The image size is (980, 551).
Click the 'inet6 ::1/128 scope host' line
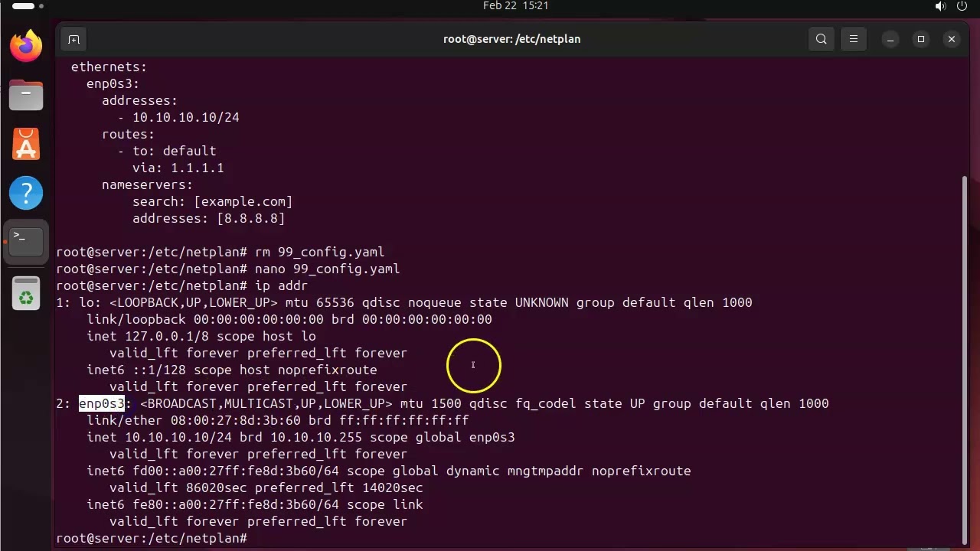point(232,370)
